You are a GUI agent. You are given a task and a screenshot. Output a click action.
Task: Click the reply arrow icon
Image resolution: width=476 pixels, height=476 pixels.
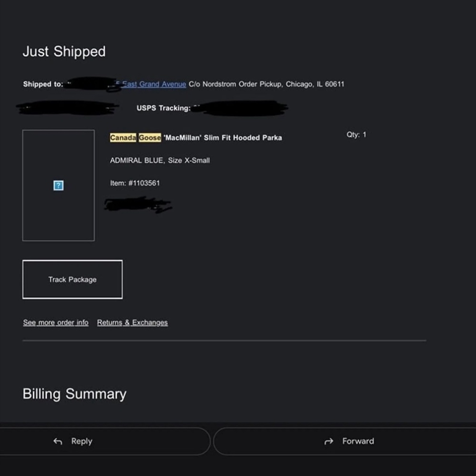pyautogui.click(x=58, y=442)
